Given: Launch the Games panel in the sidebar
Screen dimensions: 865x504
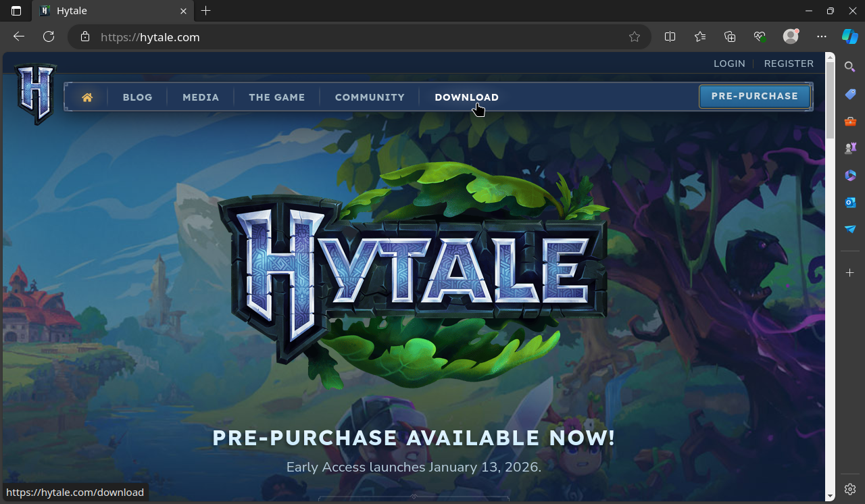Looking at the screenshot, I should [849, 148].
